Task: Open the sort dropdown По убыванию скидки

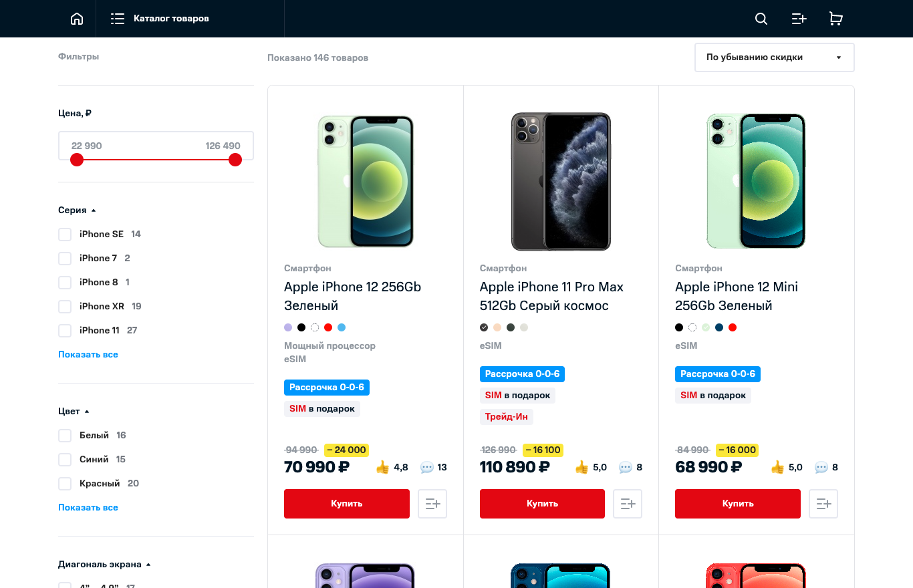Action: pos(774,57)
